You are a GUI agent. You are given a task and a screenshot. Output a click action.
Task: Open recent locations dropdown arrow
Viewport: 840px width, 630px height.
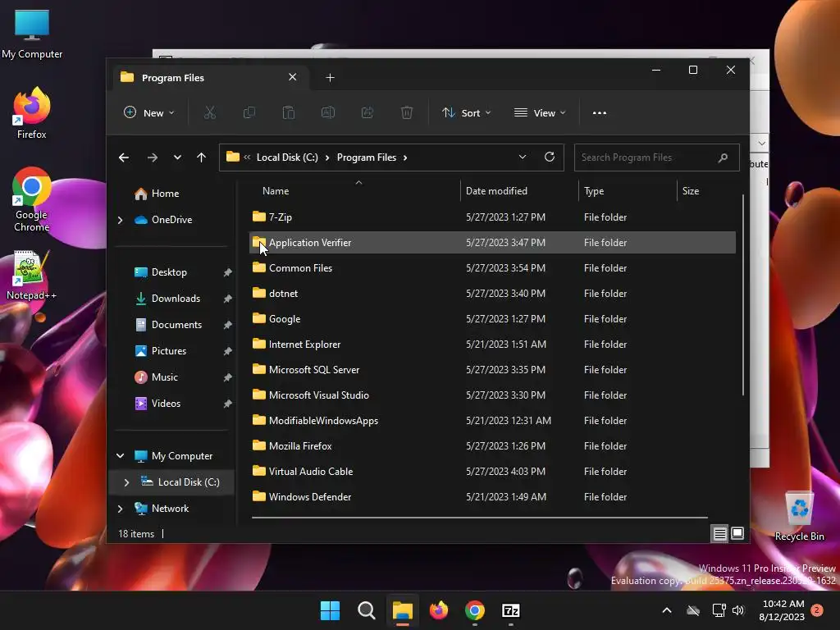tap(177, 157)
